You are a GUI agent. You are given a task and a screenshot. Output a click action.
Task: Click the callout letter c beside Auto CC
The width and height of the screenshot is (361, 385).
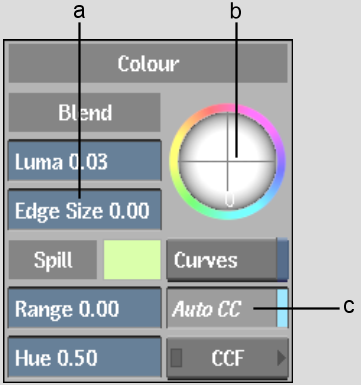tap(349, 306)
